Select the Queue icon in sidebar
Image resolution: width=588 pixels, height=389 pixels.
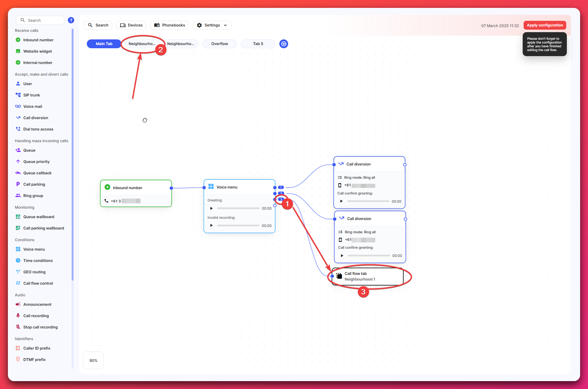pos(18,150)
